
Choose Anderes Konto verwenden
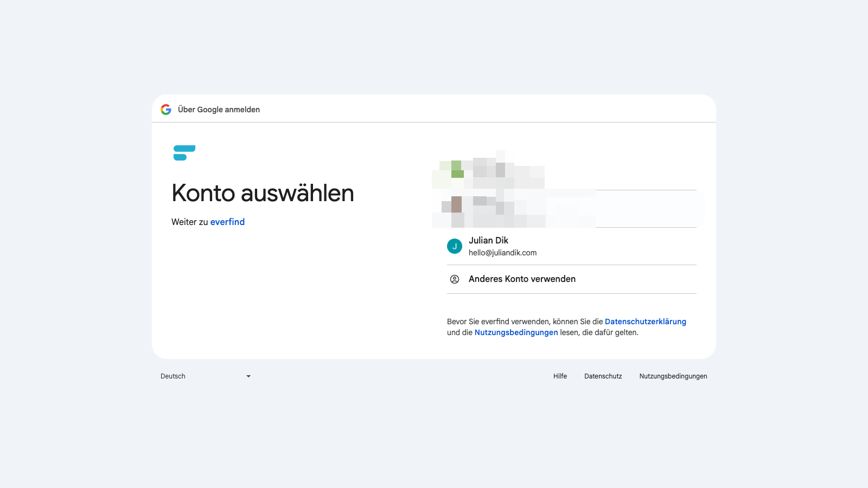pos(572,279)
